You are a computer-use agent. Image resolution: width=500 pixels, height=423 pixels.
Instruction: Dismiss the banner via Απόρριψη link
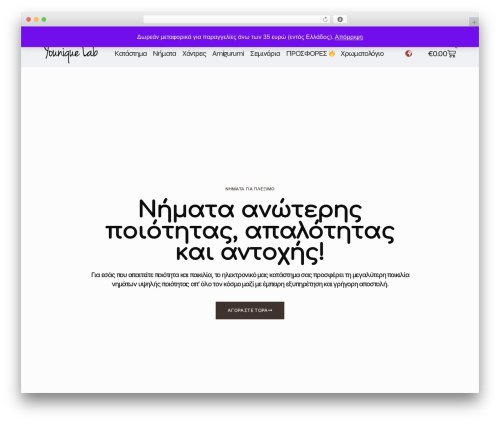[x=349, y=37]
